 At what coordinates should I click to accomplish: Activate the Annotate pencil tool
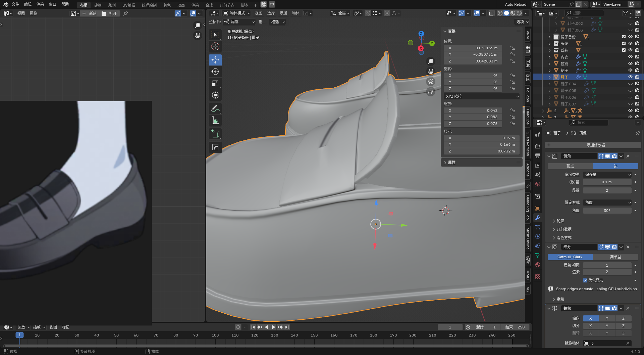(215, 108)
